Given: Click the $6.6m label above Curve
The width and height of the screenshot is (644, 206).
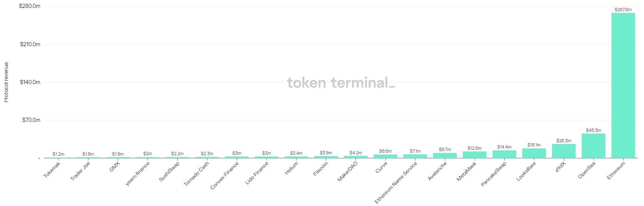Looking at the screenshot, I should click(x=385, y=151).
